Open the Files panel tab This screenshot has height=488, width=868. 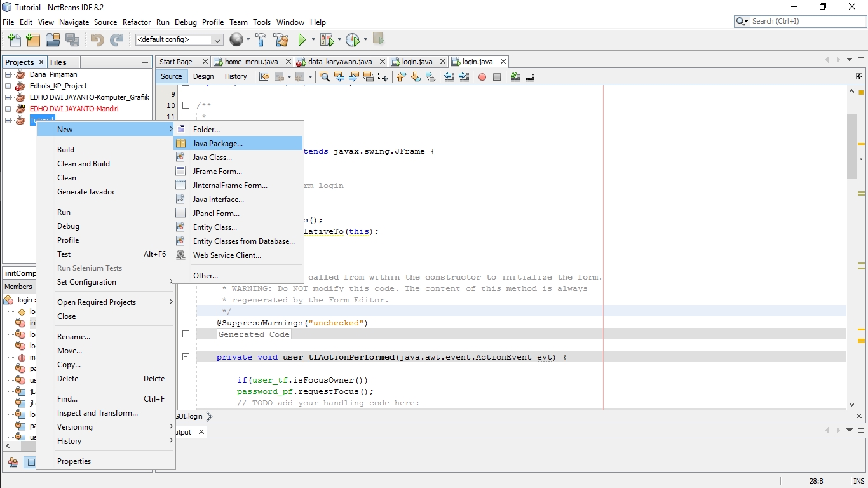(58, 62)
